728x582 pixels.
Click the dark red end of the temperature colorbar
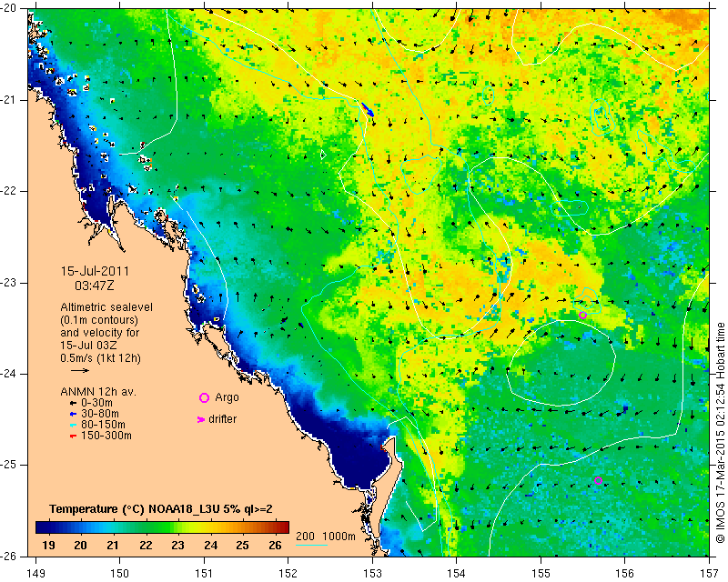(x=284, y=527)
